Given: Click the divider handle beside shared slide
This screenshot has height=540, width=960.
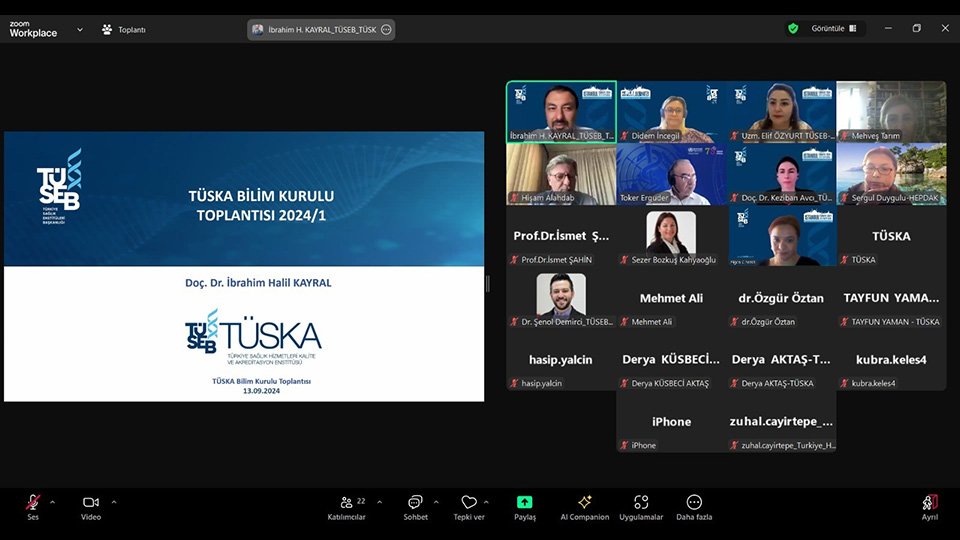Looking at the screenshot, I should (488, 284).
